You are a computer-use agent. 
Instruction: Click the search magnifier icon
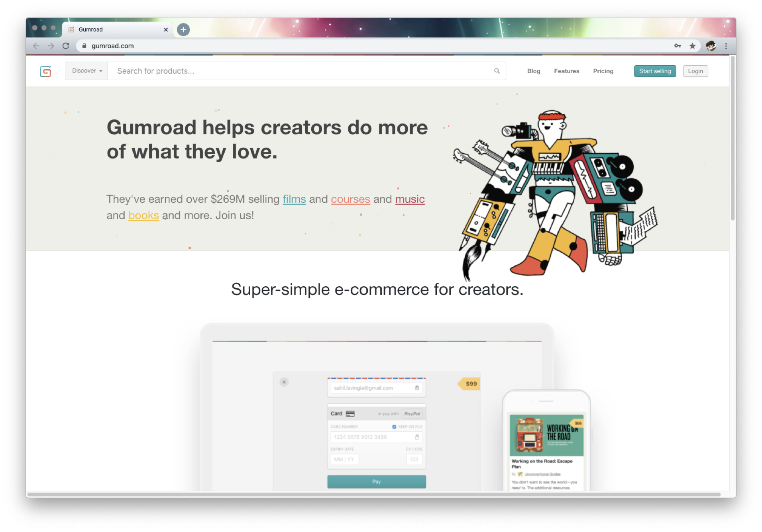pos(497,71)
